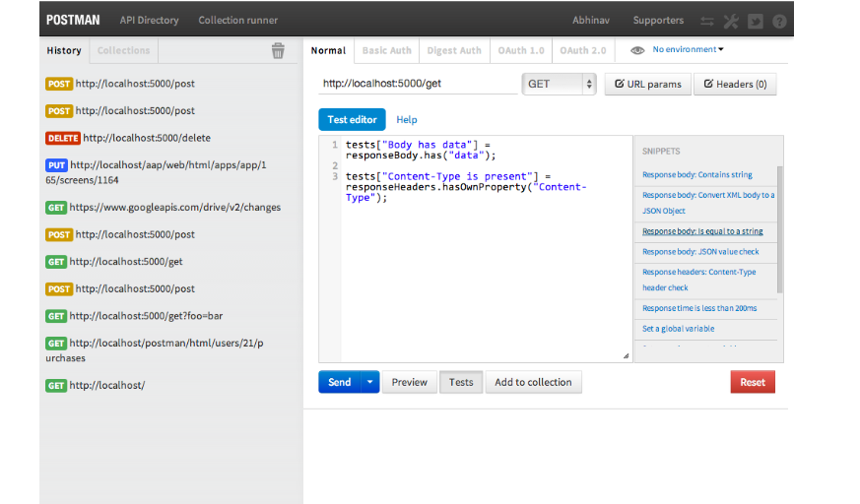The image size is (860, 504).
Task: Open the sync arrows icon in top bar
Action: (x=707, y=22)
